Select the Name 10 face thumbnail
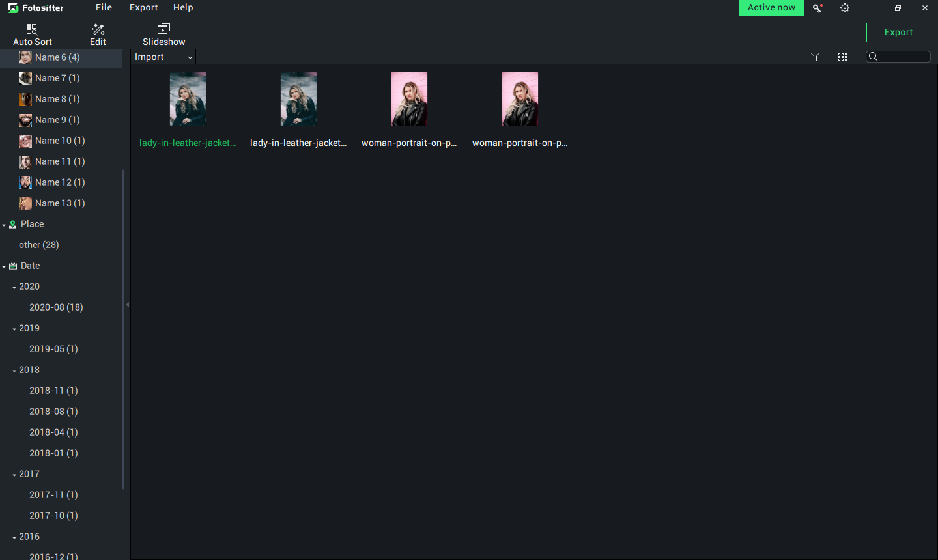Image resolution: width=938 pixels, height=560 pixels. [25, 141]
